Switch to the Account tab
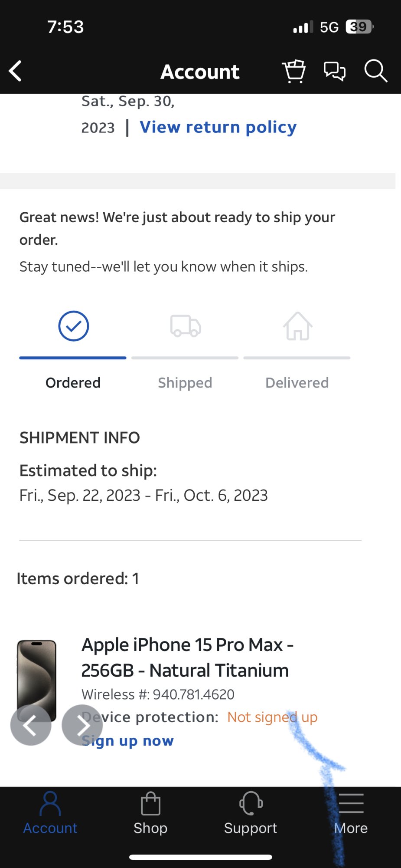401x868 pixels. pyautogui.click(x=50, y=813)
